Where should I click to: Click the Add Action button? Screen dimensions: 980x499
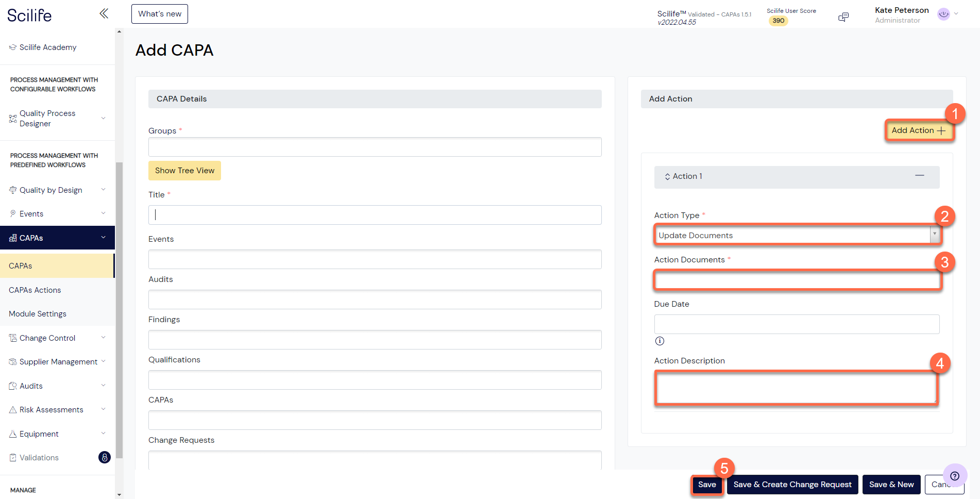click(x=919, y=130)
